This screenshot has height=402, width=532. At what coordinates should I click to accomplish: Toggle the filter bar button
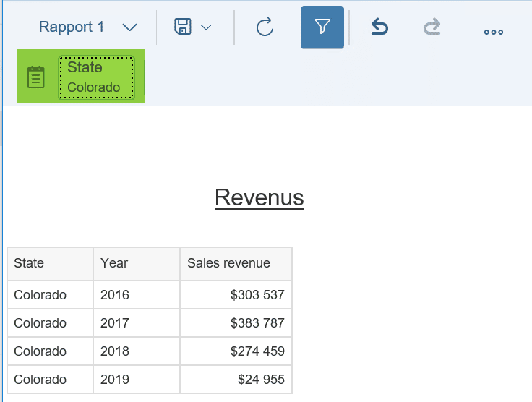[x=322, y=27]
